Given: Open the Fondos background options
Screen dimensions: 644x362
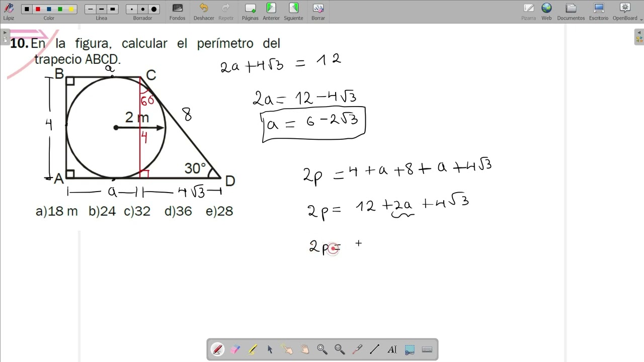Looking at the screenshot, I should click(x=177, y=11).
